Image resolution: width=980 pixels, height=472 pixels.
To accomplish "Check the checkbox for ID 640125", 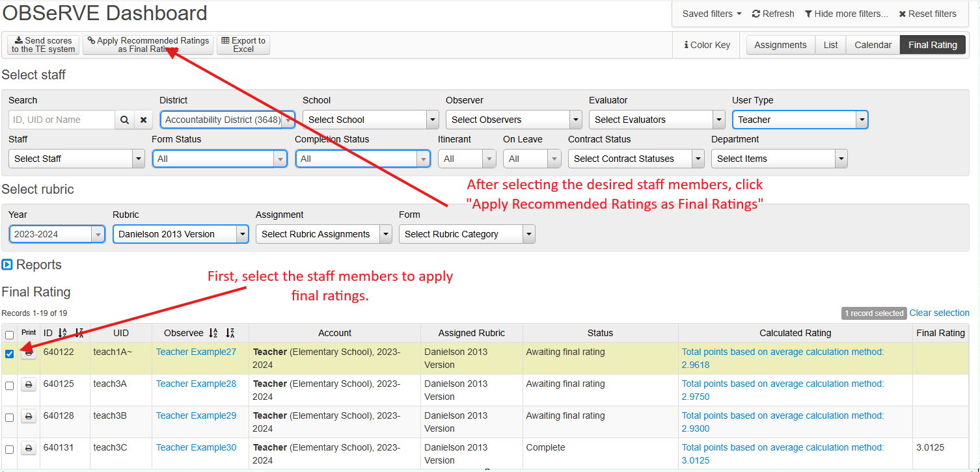I will 9,386.
